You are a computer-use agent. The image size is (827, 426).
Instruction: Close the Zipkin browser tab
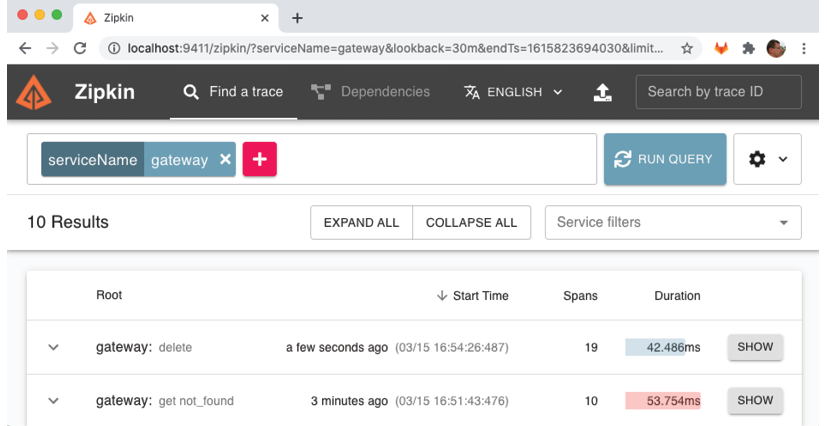point(265,18)
